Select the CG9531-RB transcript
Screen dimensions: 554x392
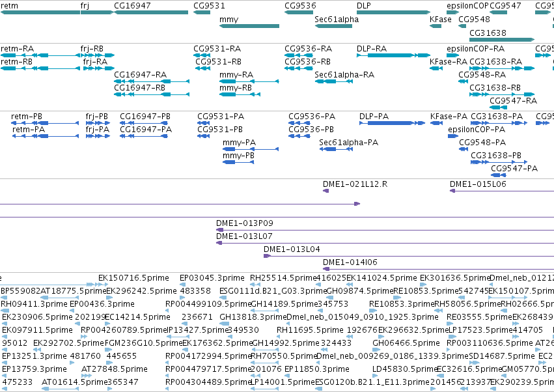point(203,68)
